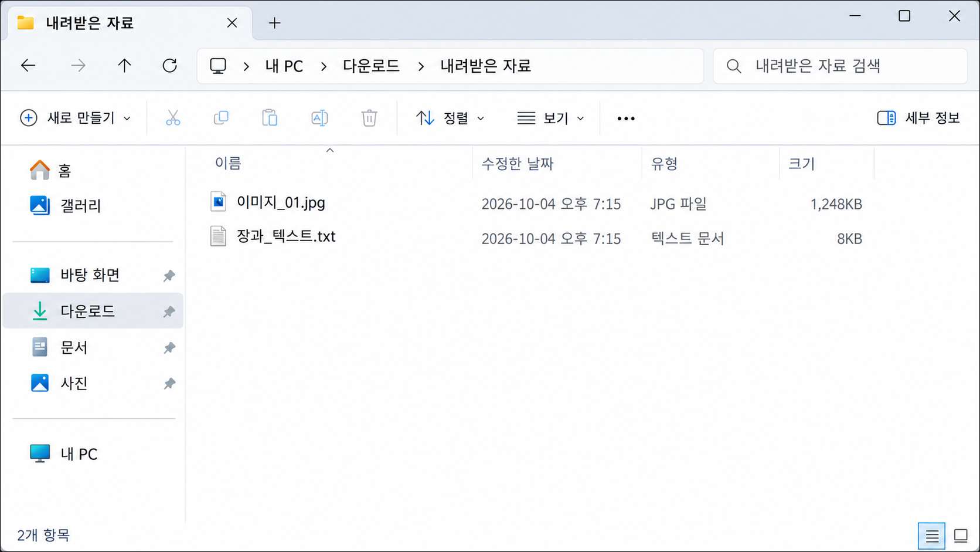
Task: Open the 새로 만들기 dropdown
Action: pos(76,118)
